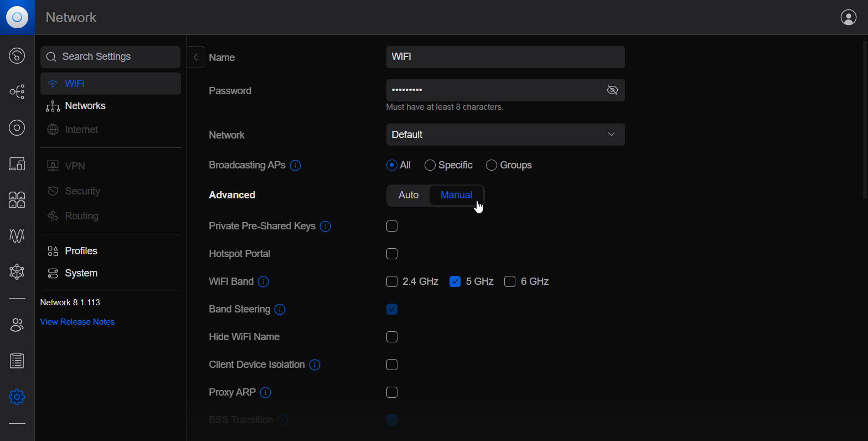Open the Innerspace mesh icon in left rail
Viewport: 868px width, 441px height.
pos(17,271)
